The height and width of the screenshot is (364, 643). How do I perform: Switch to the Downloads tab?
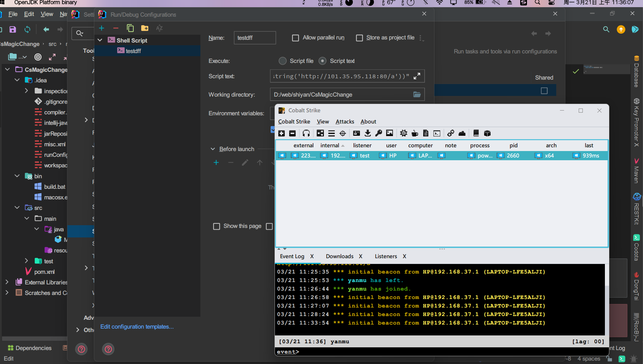340,256
